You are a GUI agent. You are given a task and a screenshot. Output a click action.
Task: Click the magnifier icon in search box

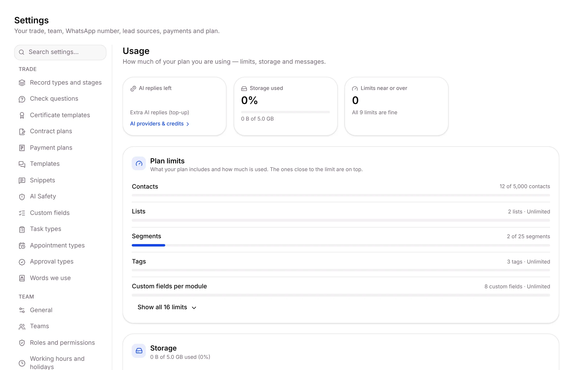point(21,52)
